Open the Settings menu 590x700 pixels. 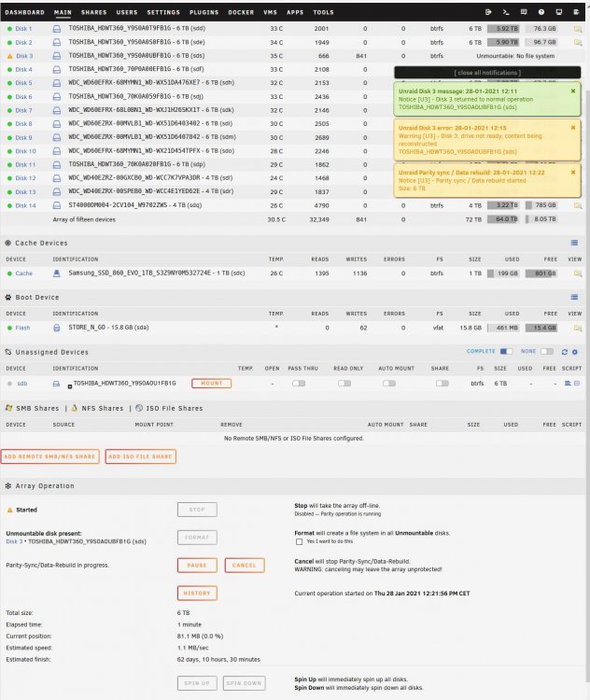(x=163, y=12)
